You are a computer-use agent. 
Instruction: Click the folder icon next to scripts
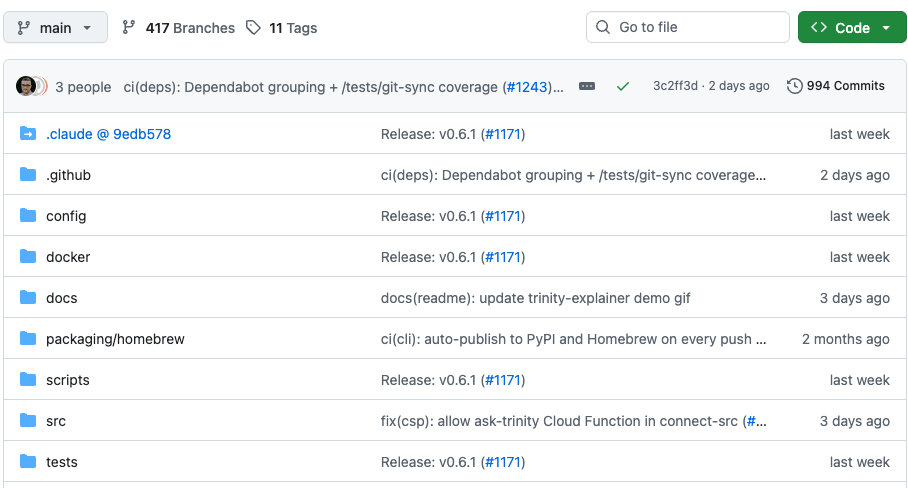pos(28,380)
